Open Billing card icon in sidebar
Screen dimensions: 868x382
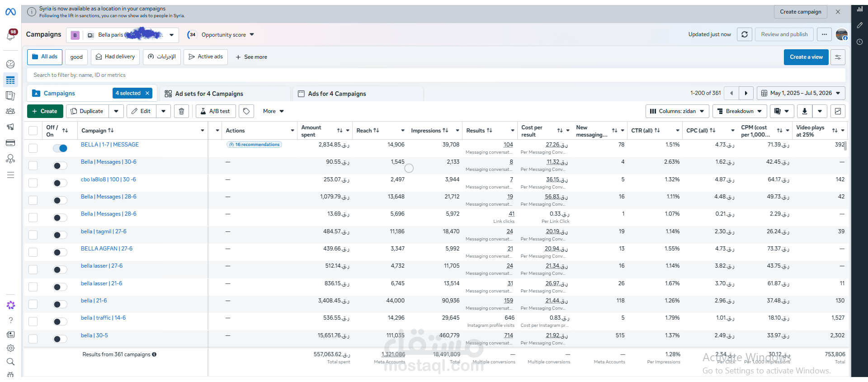(10, 143)
